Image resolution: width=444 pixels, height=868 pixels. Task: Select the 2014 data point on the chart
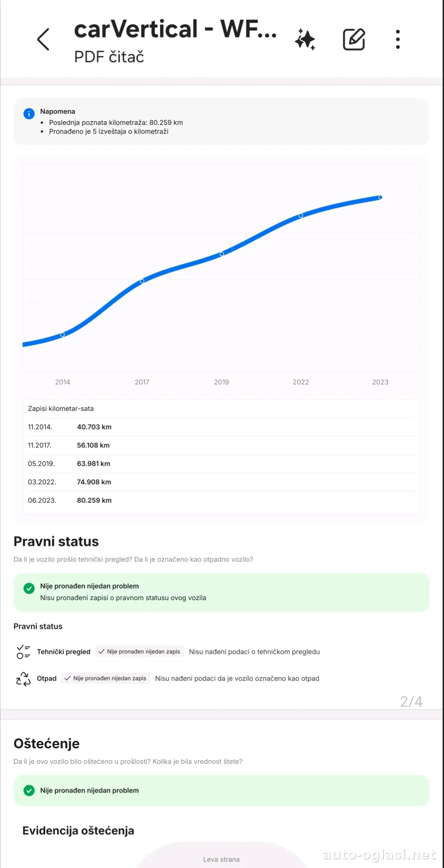pyautogui.click(x=62, y=335)
